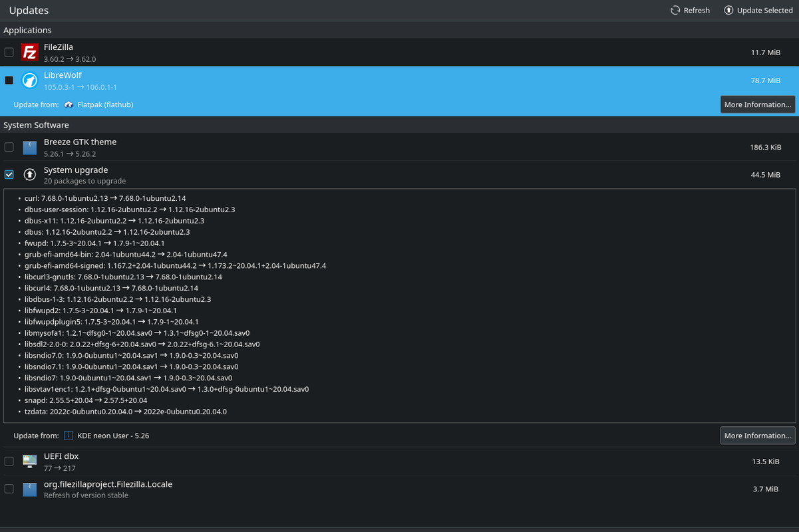The height and width of the screenshot is (532, 799).
Task: Tick the org.filezillaproject.Filezilla.Locale checkbox
Action: coord(9,489)
